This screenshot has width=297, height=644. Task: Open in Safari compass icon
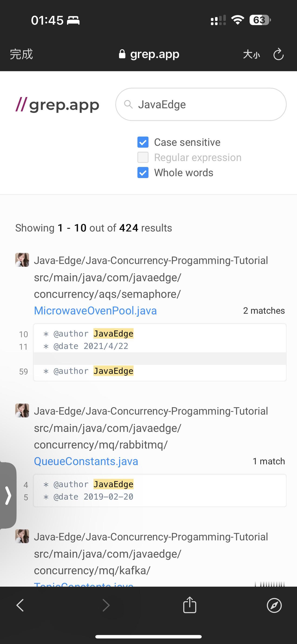click(274, 605)
